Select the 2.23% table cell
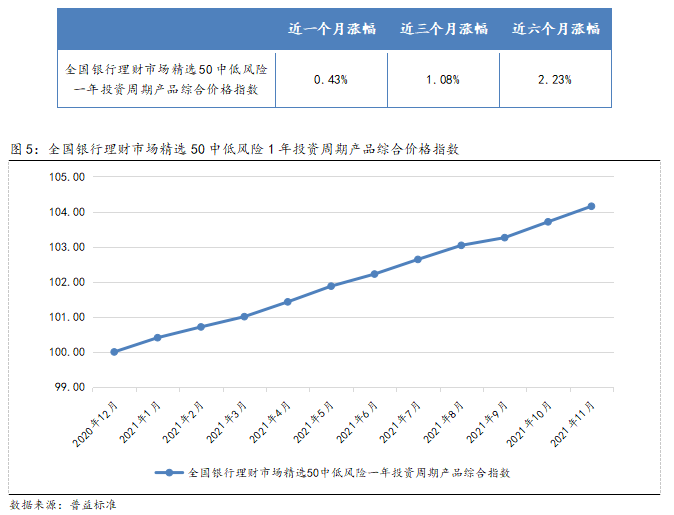This screenshot has width=674, height=515. click(x=554, y=79)
